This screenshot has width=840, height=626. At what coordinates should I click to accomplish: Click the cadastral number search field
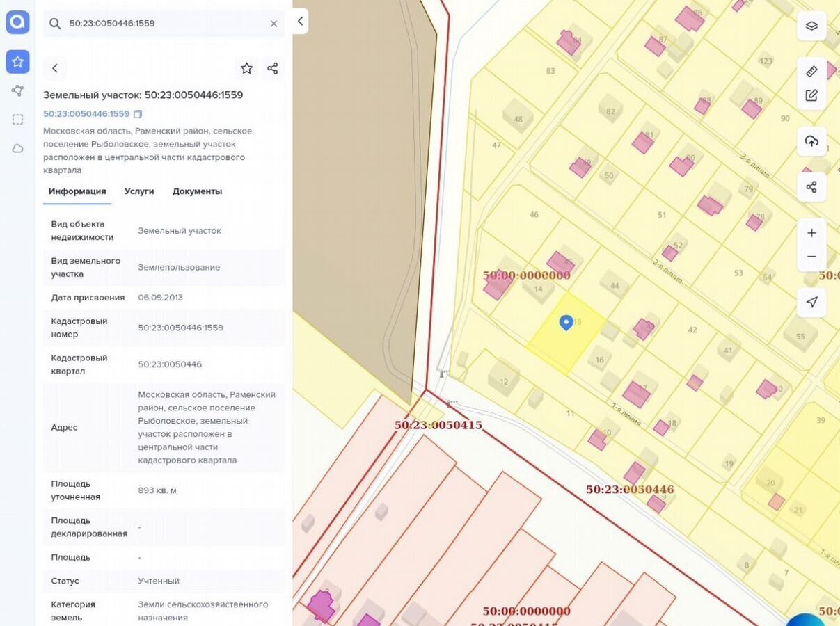pyautogui.click(x=164, y=24)
